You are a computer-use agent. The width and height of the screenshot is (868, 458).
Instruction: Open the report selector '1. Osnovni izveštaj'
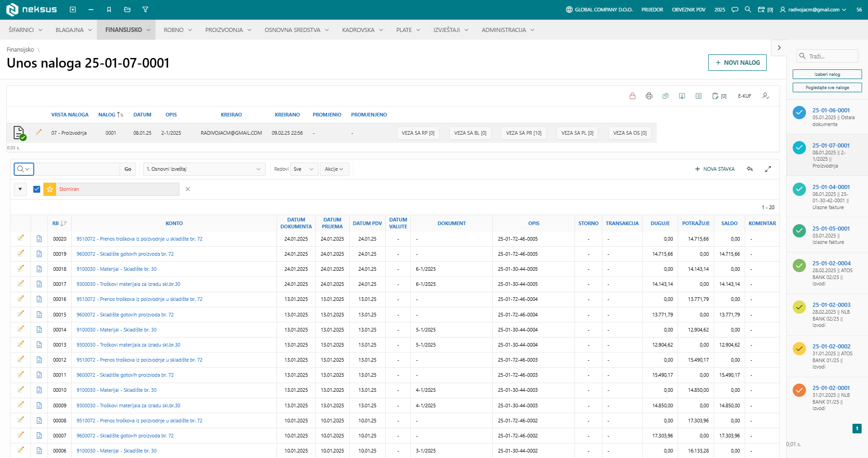(204, 169)
